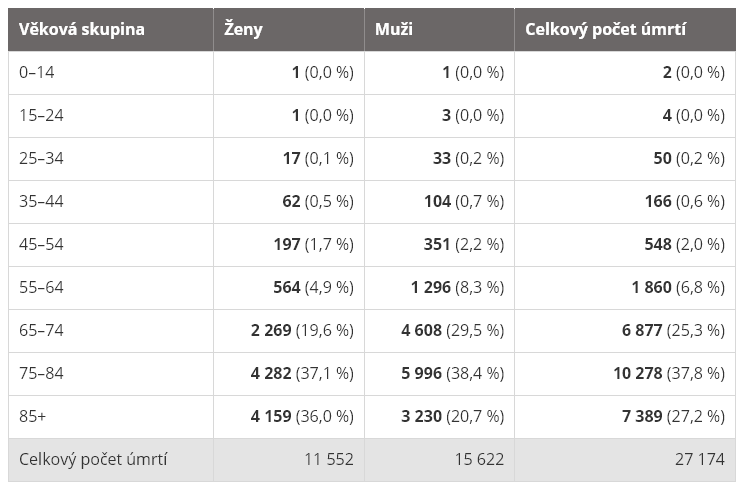This screenshot has height=490, width=742.
Task: Click the Muži column header
Action: tap(393, 29)
